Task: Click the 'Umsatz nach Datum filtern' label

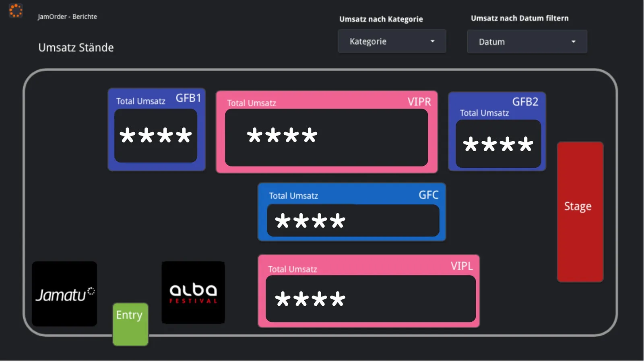Action: [x=520, y=18]
